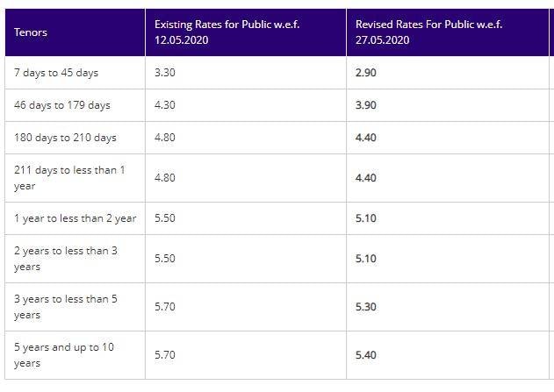Select the 211 days to less than 1 year cell
The width and height of the screenshot is (554, 392).
click(69, 178)
